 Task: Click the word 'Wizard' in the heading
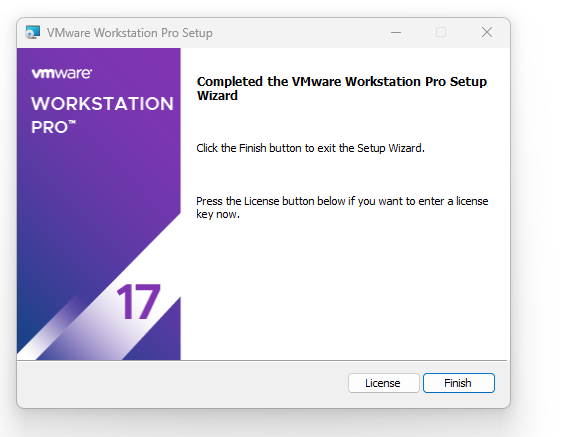click(217, 96)
